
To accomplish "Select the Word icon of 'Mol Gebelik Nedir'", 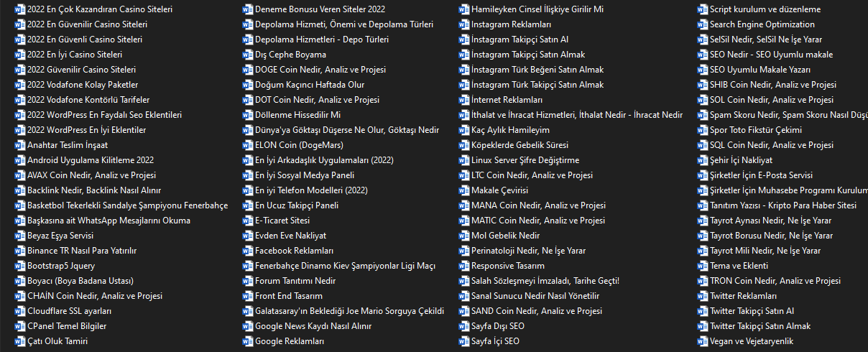I will tap(464, 236).
